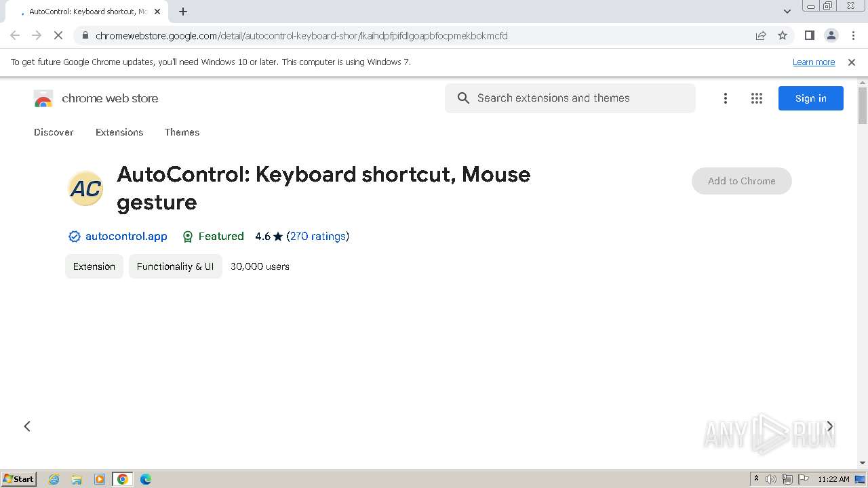Screen dimensions: 868x488
Task: Click the Chrome Web Store logo
Action: click(43, 99)
